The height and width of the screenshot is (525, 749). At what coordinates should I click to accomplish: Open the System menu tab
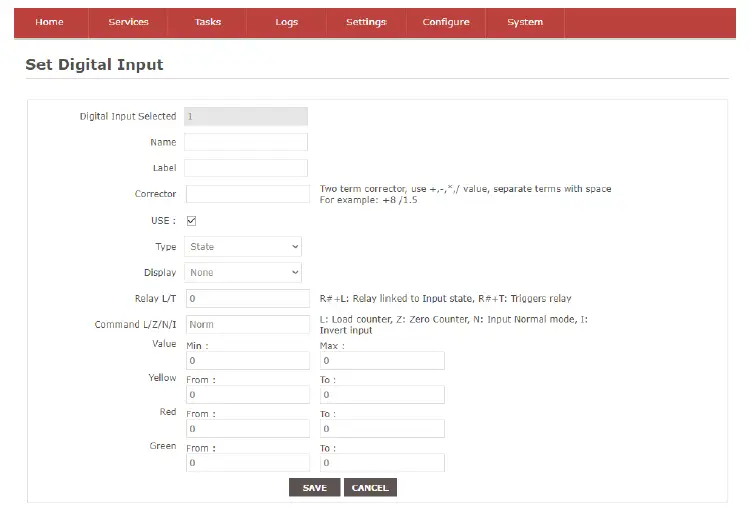click(x=525, y=22)
